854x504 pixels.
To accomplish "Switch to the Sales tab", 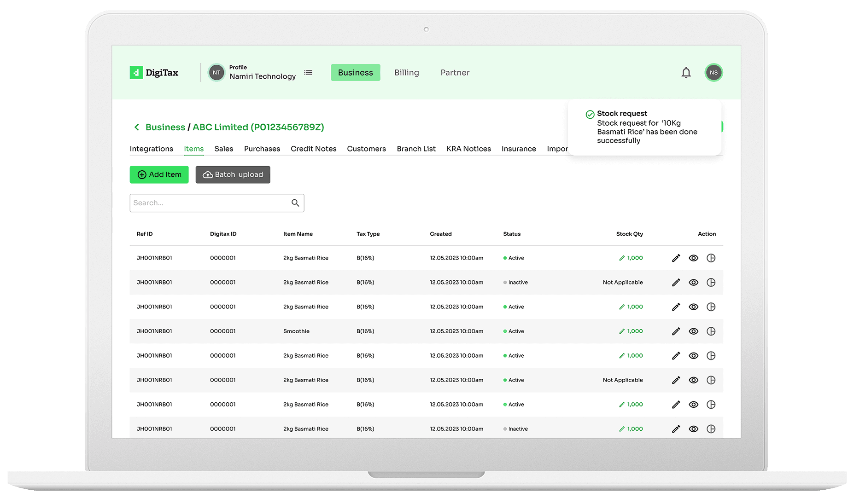I will (x=223, y=149).
